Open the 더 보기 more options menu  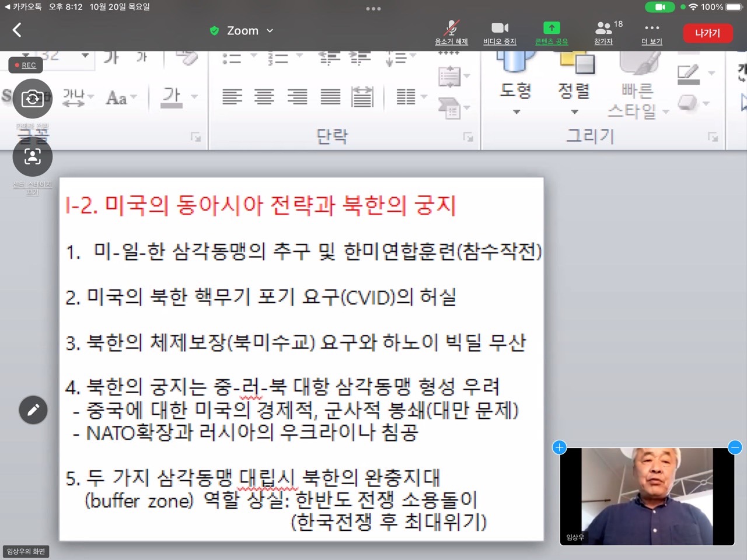[652, 33]
